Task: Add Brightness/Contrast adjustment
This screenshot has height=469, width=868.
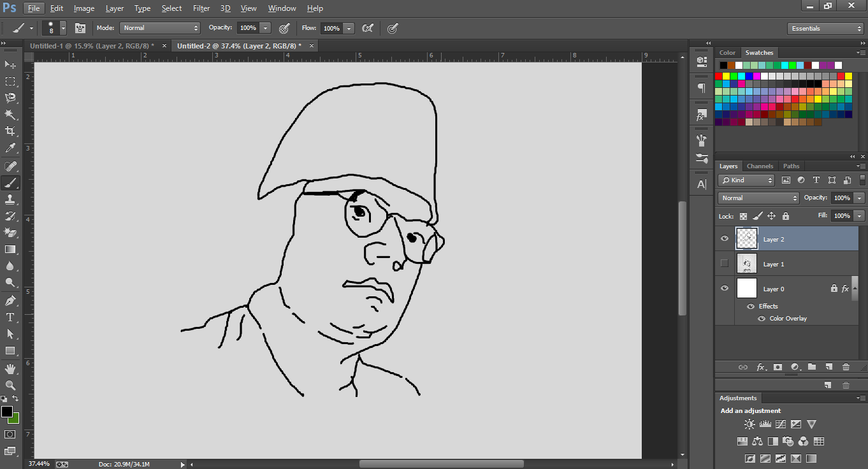Action: [749, 424]
